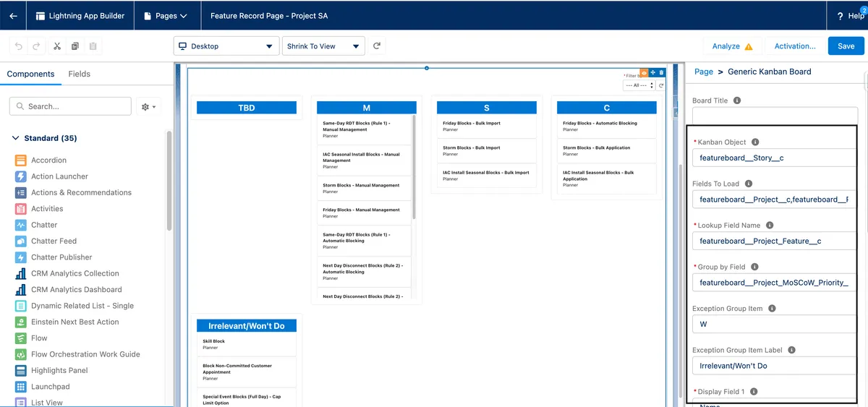This screenshot has height=407, width=868.
Task: Click the Redo icon in toolbar
Action: click(37, 46)
